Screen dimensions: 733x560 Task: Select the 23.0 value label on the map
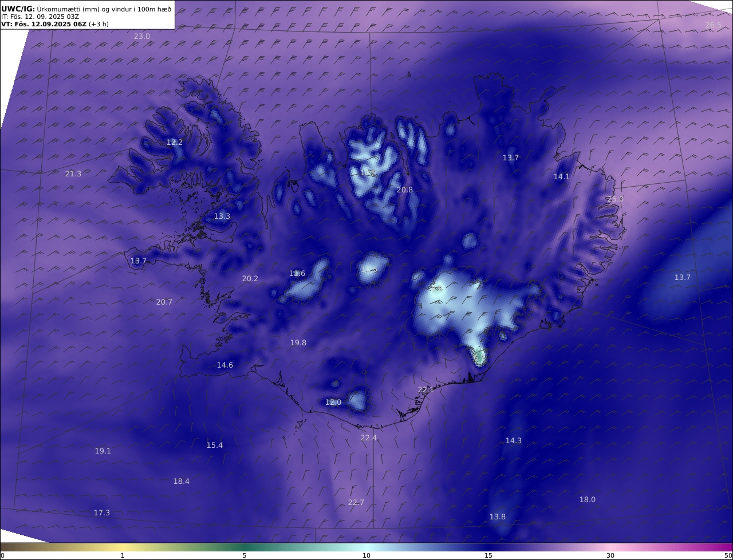click(142, 37)
